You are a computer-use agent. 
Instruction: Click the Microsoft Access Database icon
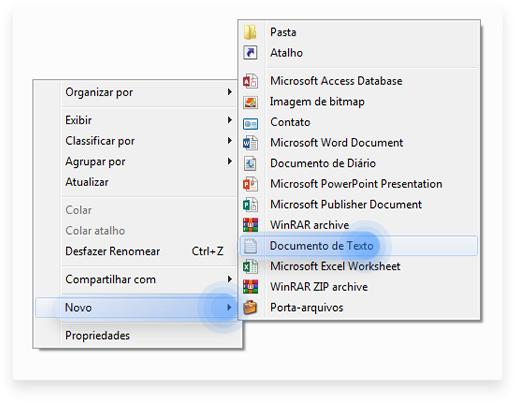tap(250, 81)
